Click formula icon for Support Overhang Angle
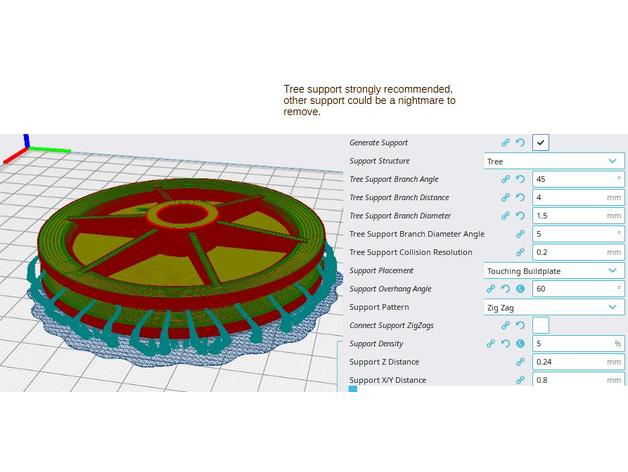Image resolution: width=628 pixels, height=472 pixels. click(x=520, y=289)
